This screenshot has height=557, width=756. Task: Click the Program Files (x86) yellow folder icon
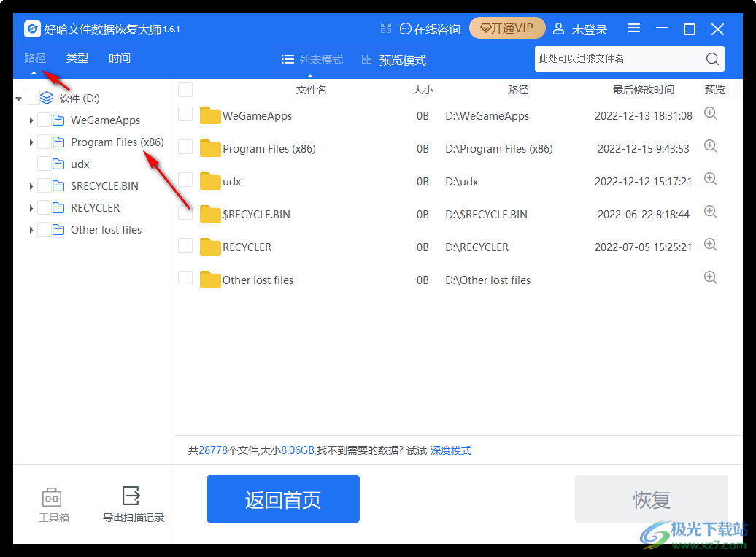[210, 148]
